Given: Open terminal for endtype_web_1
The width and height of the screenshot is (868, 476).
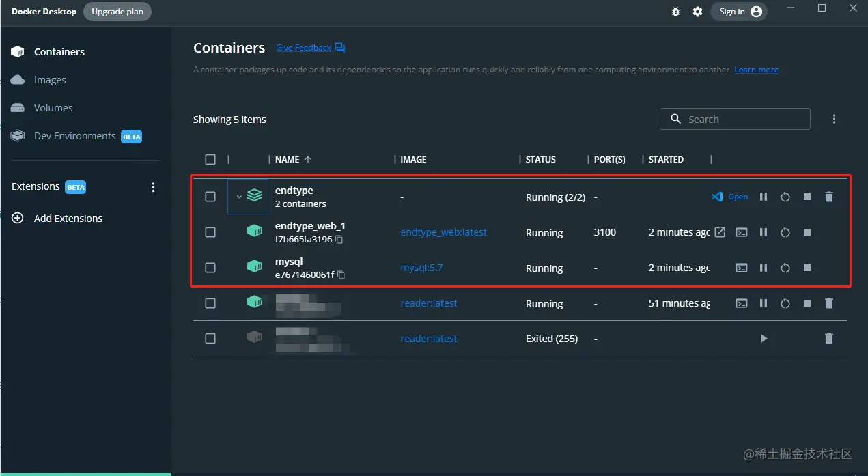Looking at the screenshot, I should pyautogui.click(x=742, y=232).
